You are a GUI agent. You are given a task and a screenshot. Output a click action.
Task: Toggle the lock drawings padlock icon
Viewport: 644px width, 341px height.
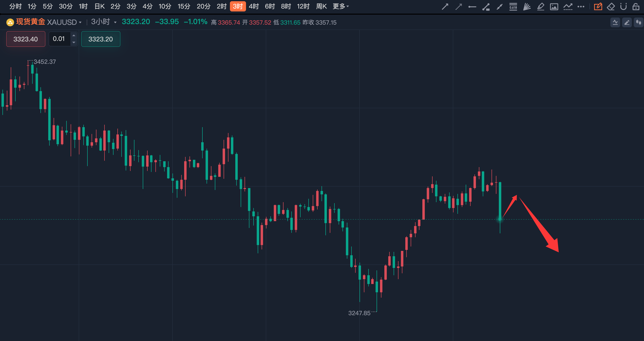(x=636, y=7)
